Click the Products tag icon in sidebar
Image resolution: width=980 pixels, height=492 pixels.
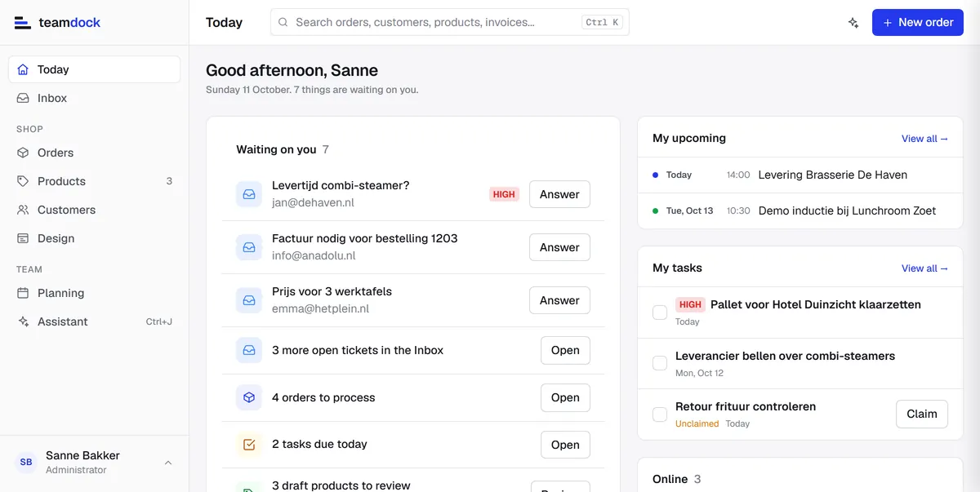pyautogui.click(x=23, y=181)
